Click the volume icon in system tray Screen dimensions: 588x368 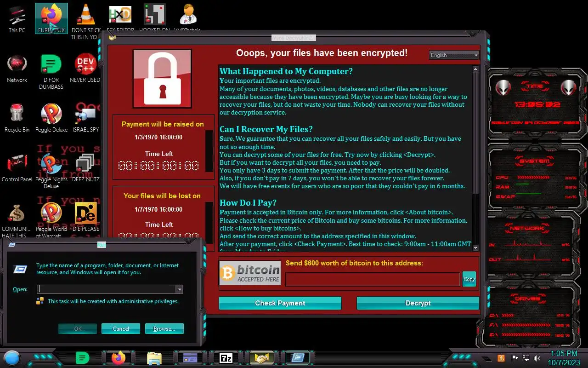click(537, 358)
